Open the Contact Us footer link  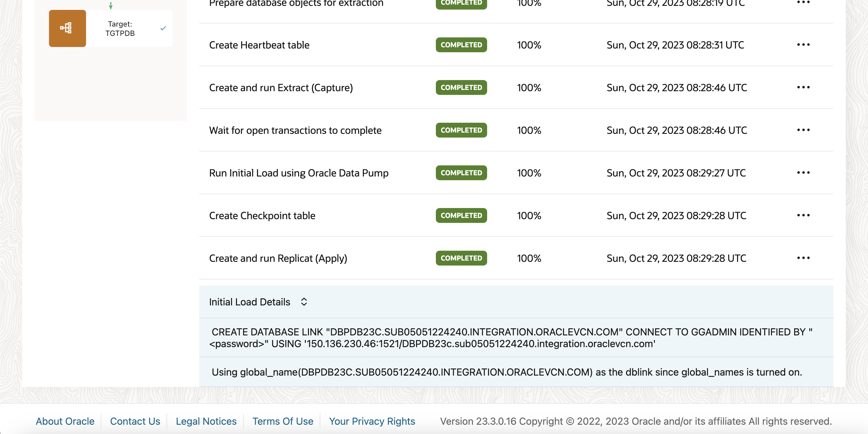click(135, 421)
